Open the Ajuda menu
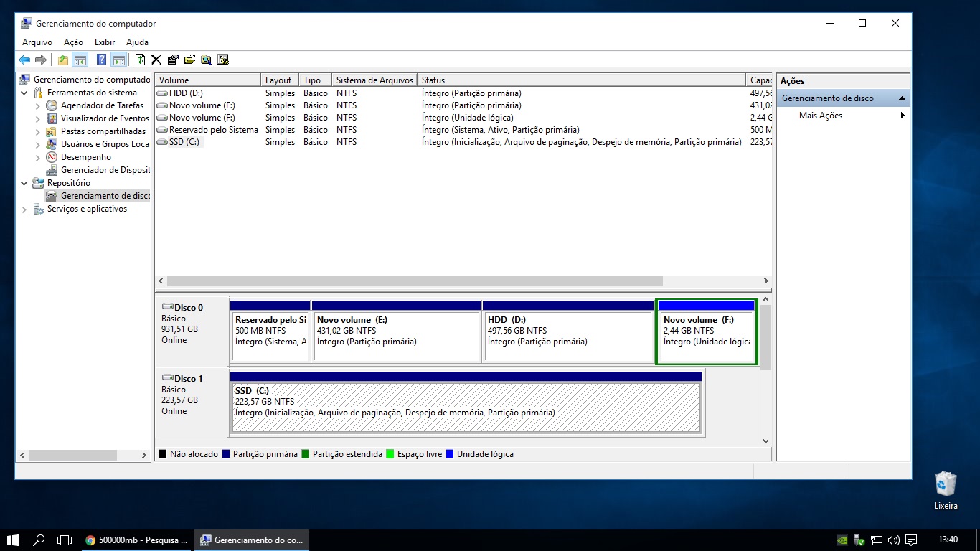This screenshot has width=980, height=551. 137,42
